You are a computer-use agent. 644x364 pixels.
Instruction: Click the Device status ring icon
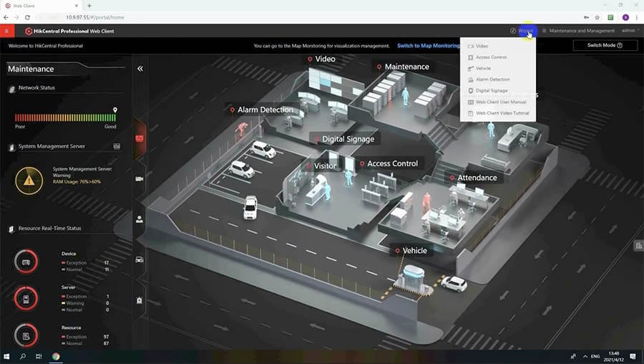tap(26, 262)
